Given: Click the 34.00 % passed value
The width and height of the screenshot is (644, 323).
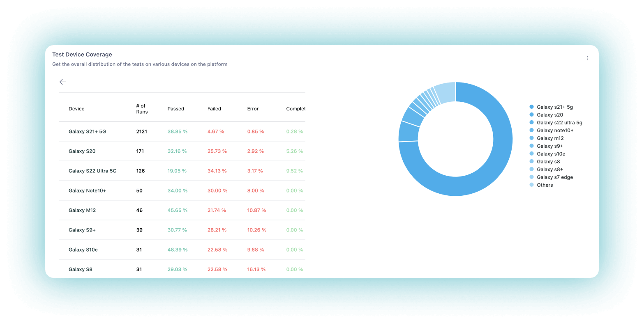Looking at the screenshot, I should point(178,191).
